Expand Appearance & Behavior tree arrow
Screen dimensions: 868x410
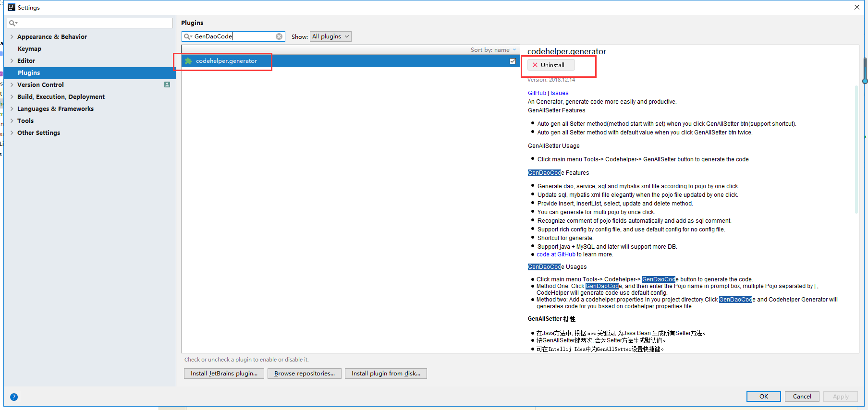point(12,36)
